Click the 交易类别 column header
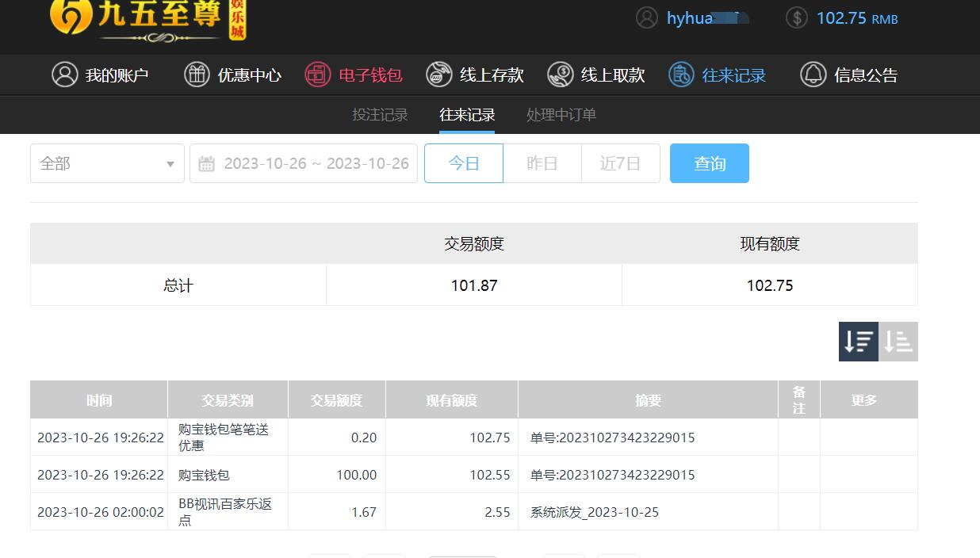 228,400
